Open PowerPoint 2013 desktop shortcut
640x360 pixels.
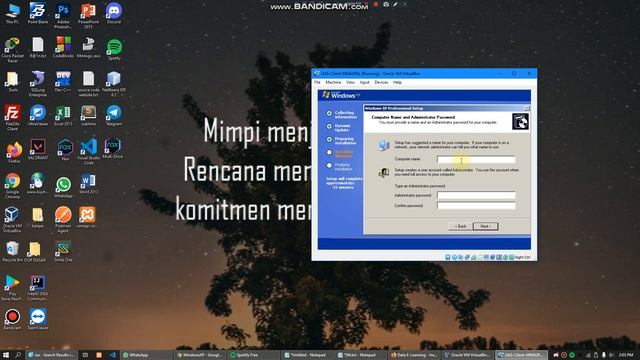(89, 16)
